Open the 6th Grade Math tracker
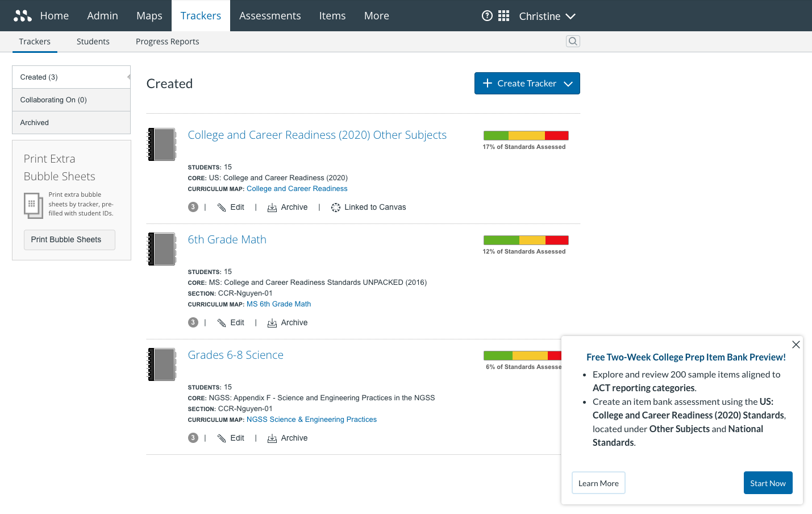 pyautogui.click(x=227, y=240)
